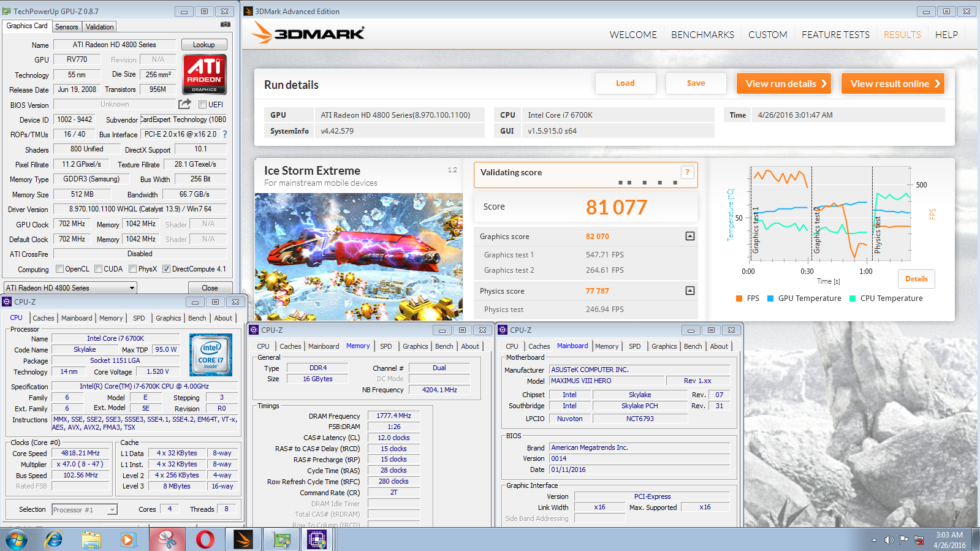
Task: Launch Internet Explorer from the taskbar
Action: point(54,539)
